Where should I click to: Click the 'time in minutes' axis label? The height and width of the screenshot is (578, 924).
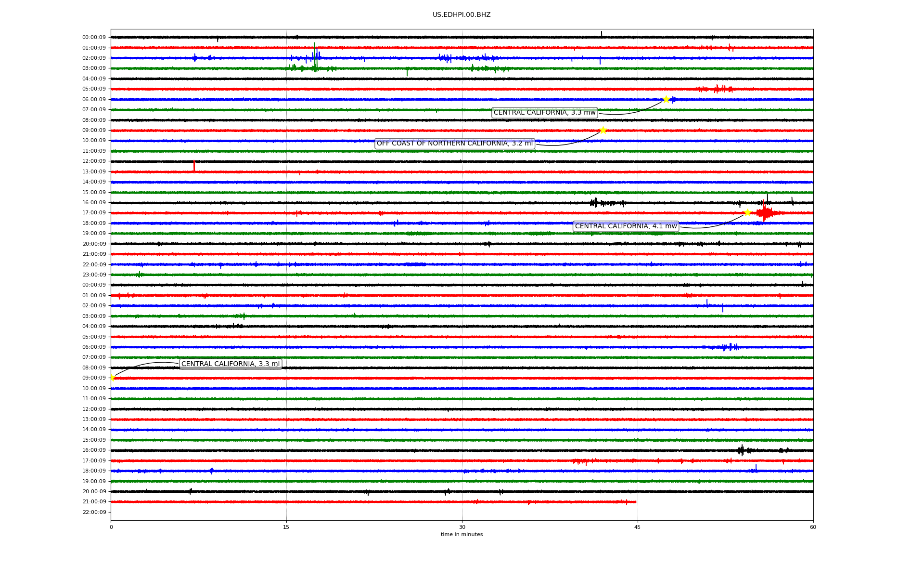[x=461, y=535]
